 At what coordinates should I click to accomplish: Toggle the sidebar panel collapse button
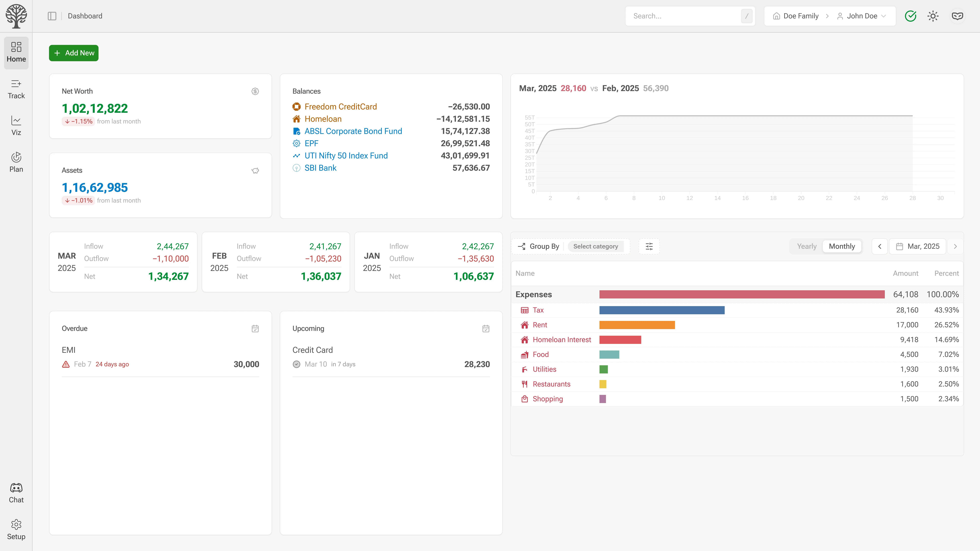[52, 16]
